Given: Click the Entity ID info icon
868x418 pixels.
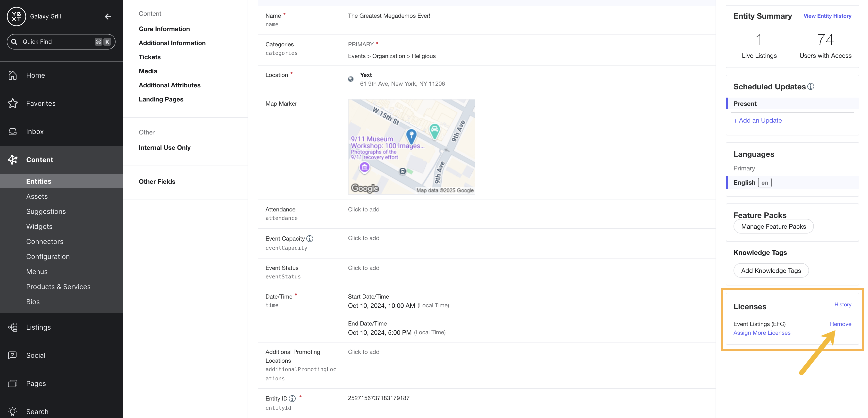Looking at the screenshot, I should click(292, 398).
